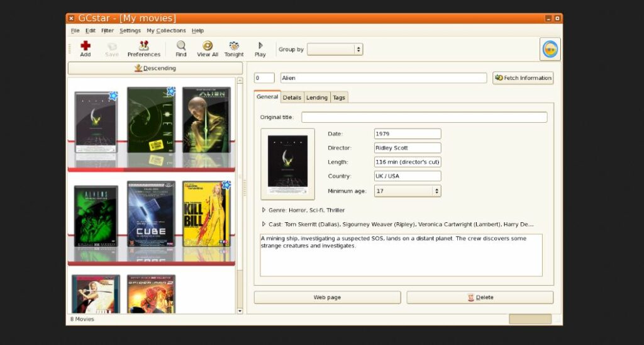Click the 'Group by' label

point(291,49)
